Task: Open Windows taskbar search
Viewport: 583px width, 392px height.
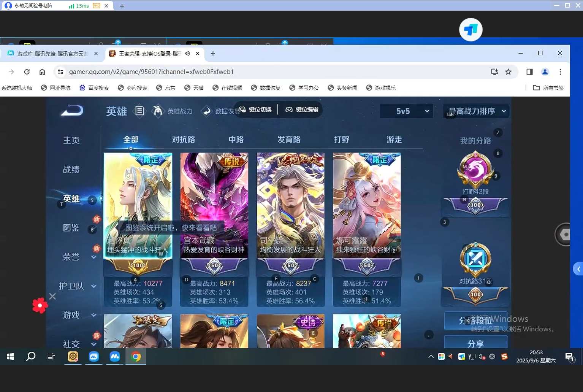Action: point(31,357)
